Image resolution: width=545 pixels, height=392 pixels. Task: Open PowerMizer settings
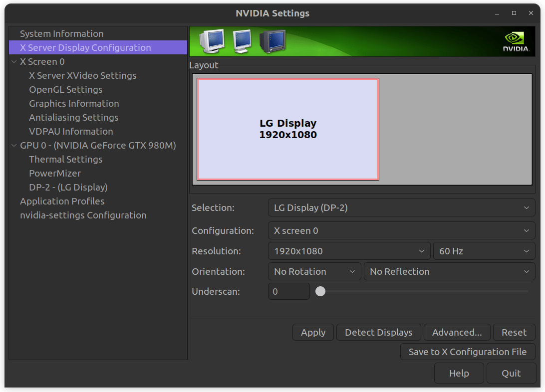pos(55,173)
